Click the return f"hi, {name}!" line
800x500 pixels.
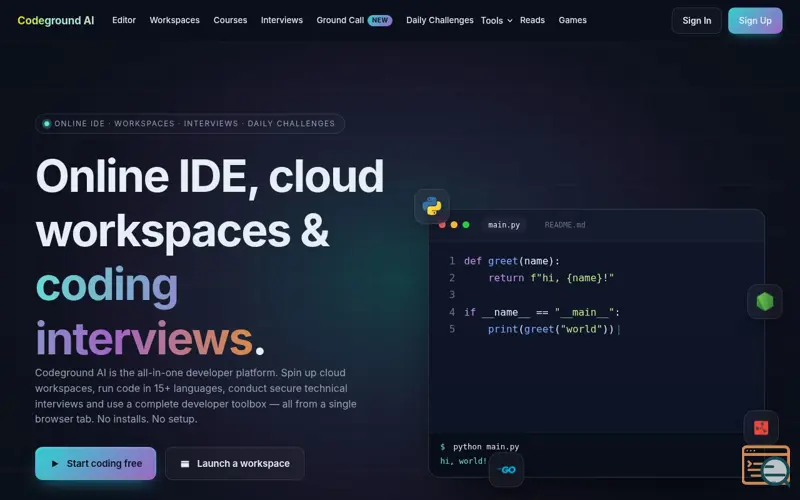pyautogui.click(x=551, y=278)
